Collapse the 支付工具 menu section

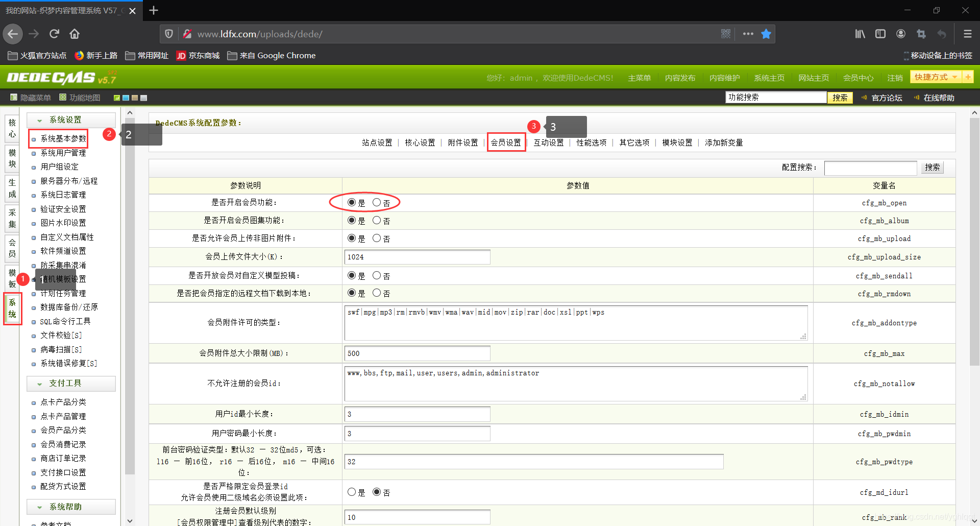[71, 384]
